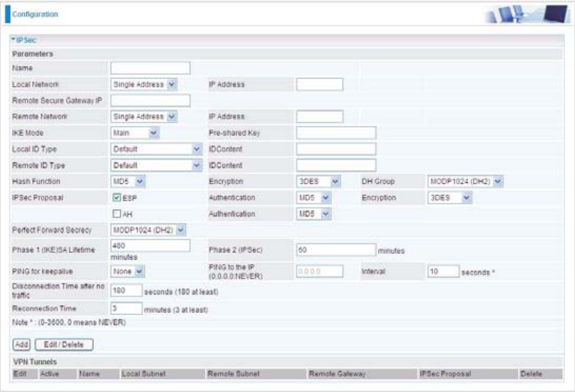The height and width of the screenshot is (392, 575).
Task: Open the Local Network dropdown
Action: pyautogui.click(x=144, y=85)
